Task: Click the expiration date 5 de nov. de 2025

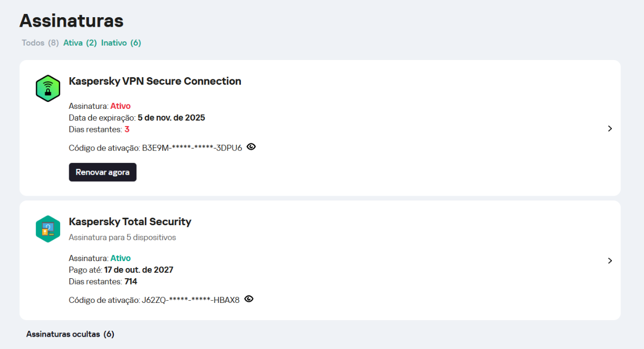Action: [171, 117]
